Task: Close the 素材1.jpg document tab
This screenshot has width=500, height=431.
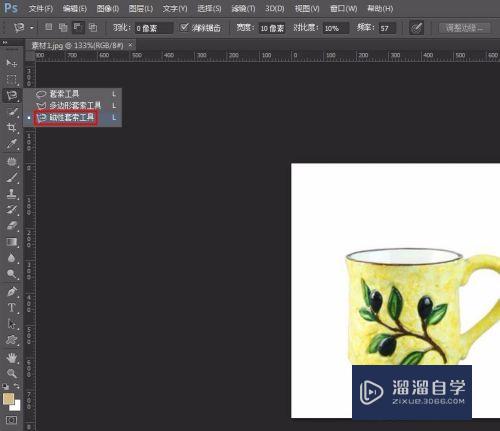Action: click(x=130, y=45)
